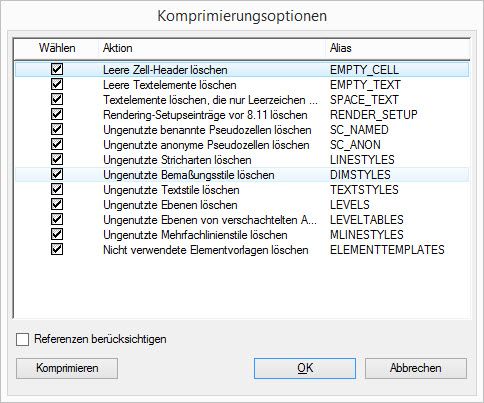Uncheck Ungenutzte Stricharten löschen
Viewport: 484px width, 403px height.
pyautogui.click(x=57, y=159)
